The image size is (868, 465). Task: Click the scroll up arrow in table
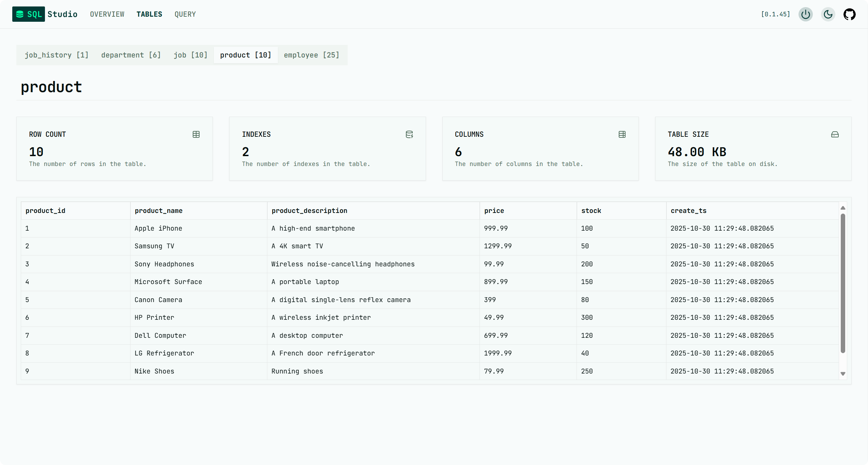(x=843, y=208)
